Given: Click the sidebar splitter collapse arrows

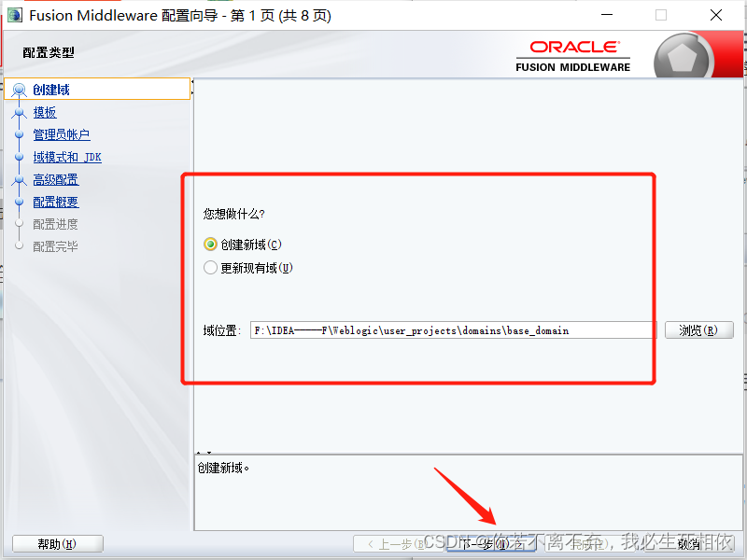Looking at the screenshot, I should [192, 89].
